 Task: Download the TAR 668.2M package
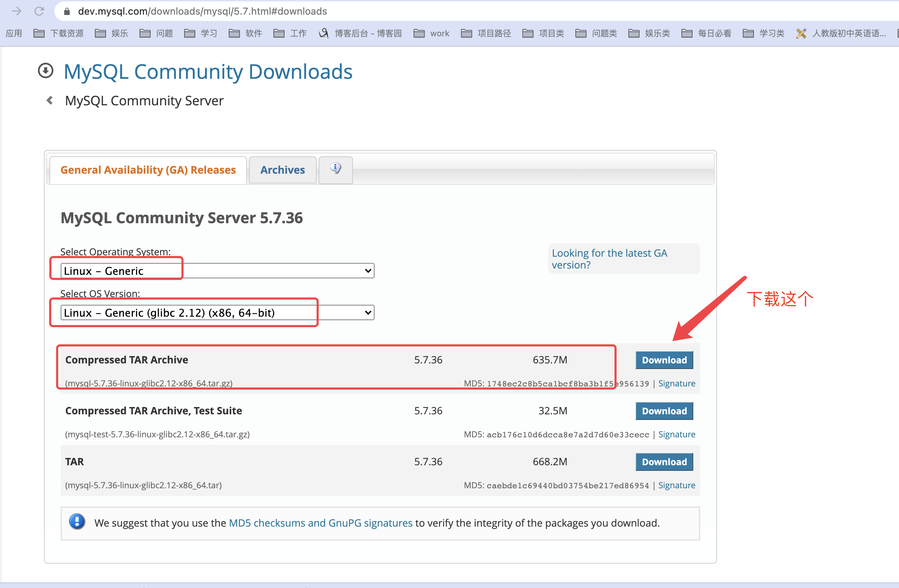[x=664, y=462]
